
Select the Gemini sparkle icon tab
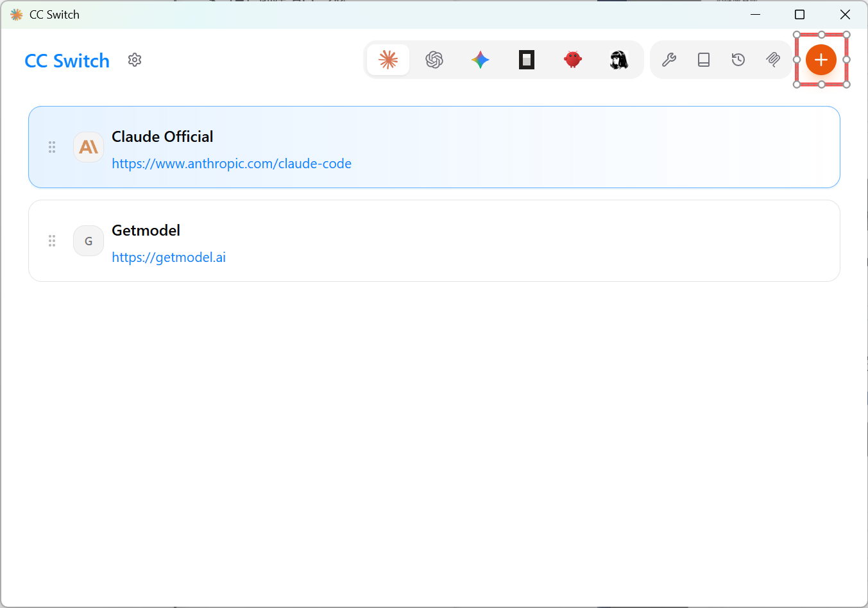coord(481,60)
